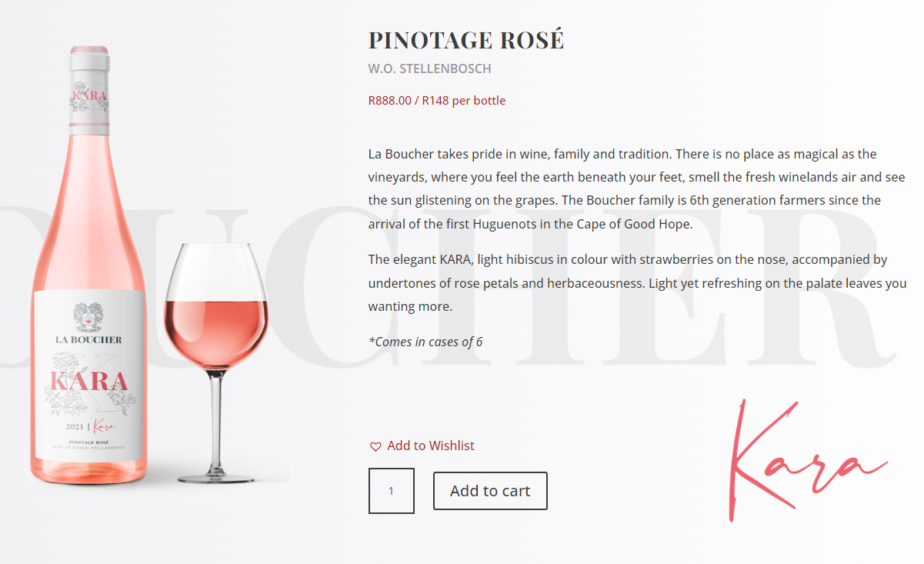The width and height of the screenshot is (924, 564).
Task: Focus the quantity input field
Action: click(x=392, y=491)
